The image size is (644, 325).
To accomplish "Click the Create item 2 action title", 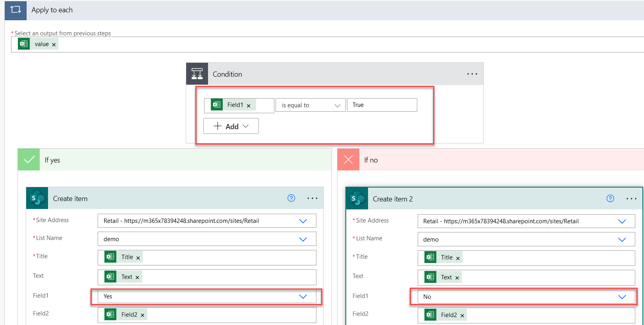I will pyautogui.click(x=393, y=199).
